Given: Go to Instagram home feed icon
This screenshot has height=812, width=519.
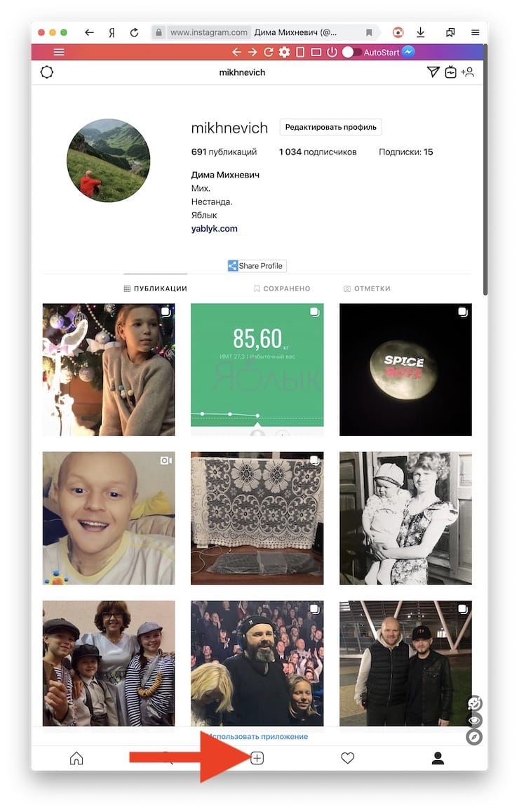Looking at the screenshot, I should [x=76, y=758].
